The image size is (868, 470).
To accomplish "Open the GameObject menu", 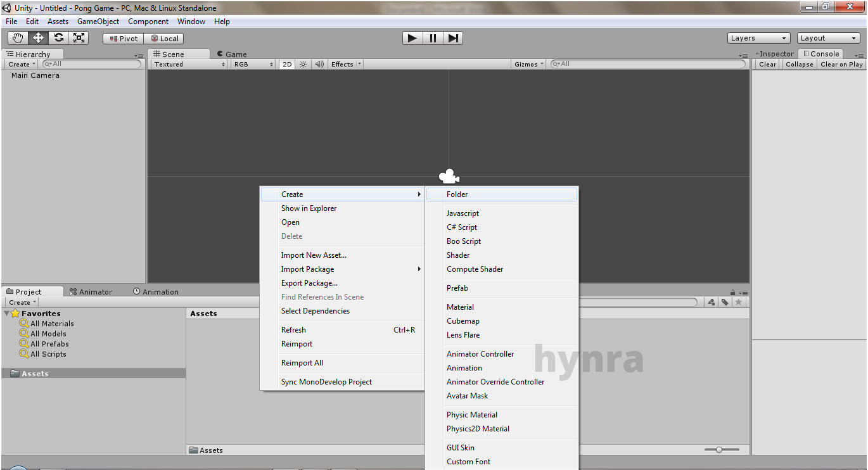I will 98,21.
